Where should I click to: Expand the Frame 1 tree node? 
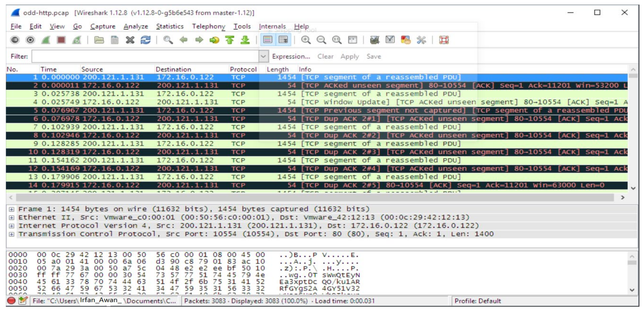point(11,209)
